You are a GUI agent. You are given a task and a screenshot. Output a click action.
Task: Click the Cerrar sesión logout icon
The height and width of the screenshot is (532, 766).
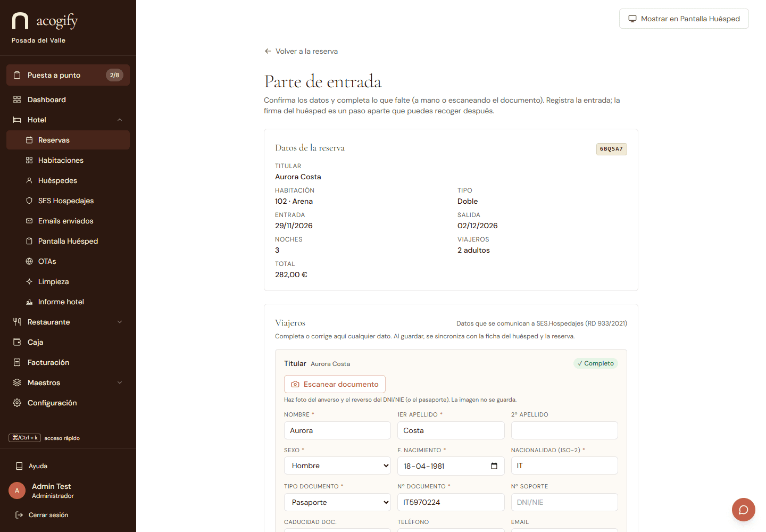(x=19, y=515)
